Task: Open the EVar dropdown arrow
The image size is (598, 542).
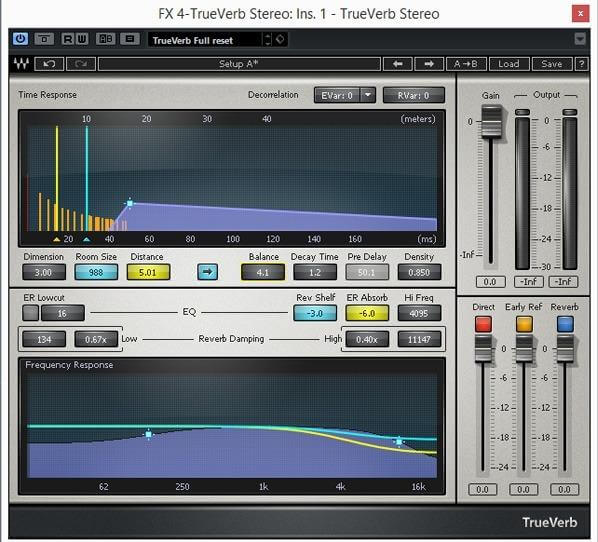Action: click(368, 95)
